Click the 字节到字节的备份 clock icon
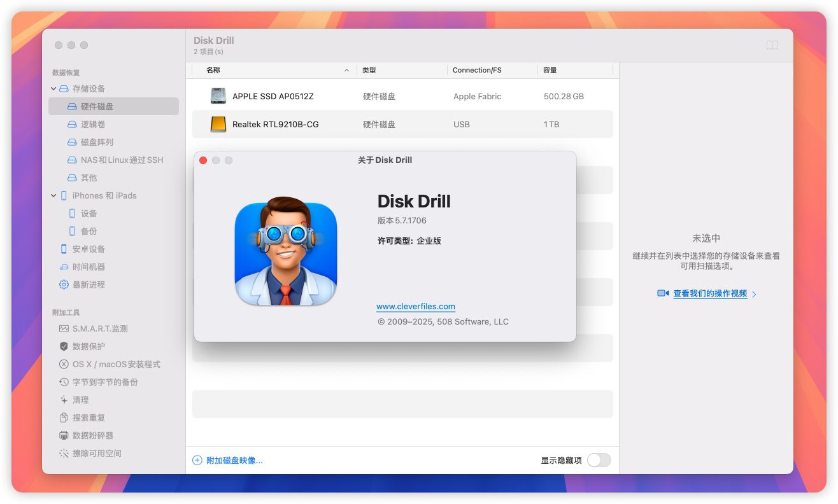 (x=64, y=382)
